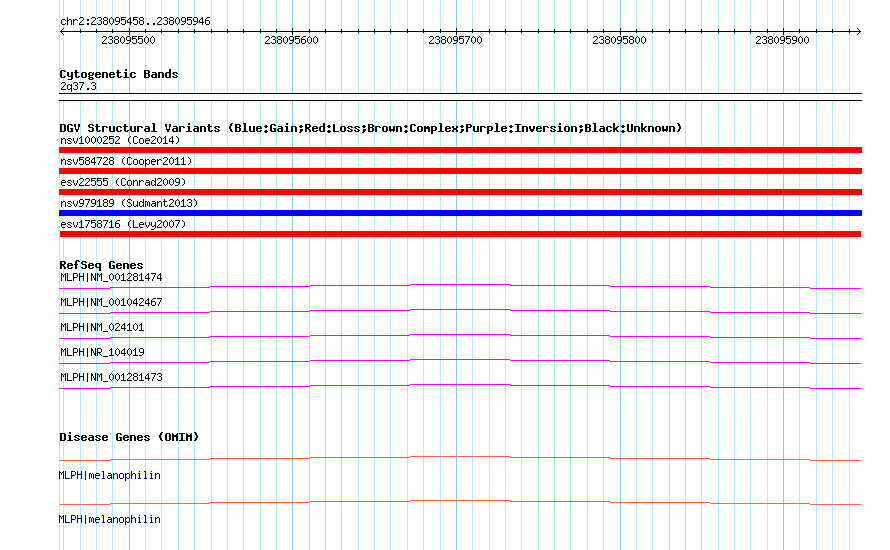Click the right scroll arrow on the ruler
Viewport: 890px width, 550px height.
point(858,32)
